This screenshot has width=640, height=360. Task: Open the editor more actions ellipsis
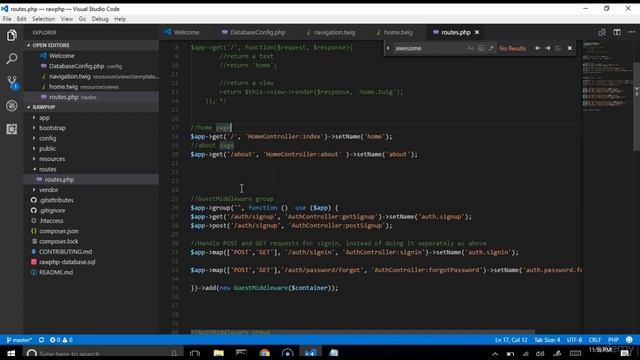click(631, 32)
